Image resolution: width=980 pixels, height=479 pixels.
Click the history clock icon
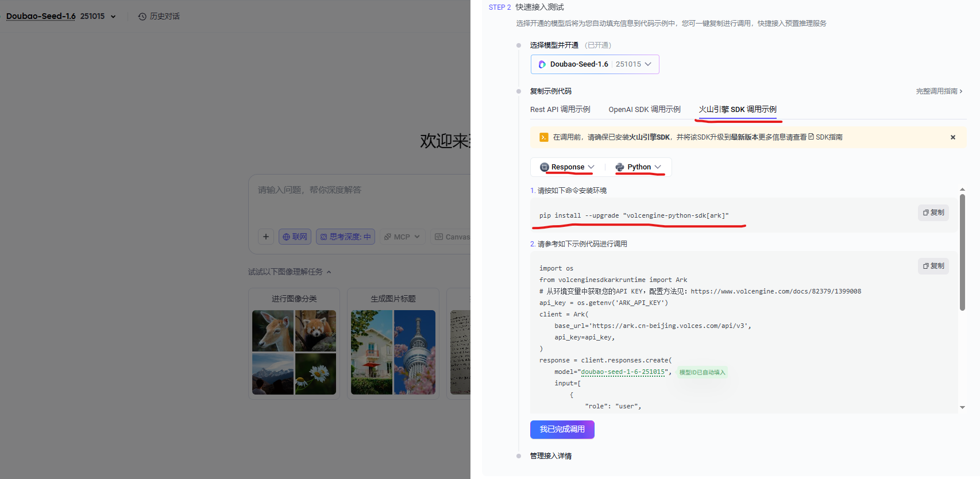click(142, 16)
